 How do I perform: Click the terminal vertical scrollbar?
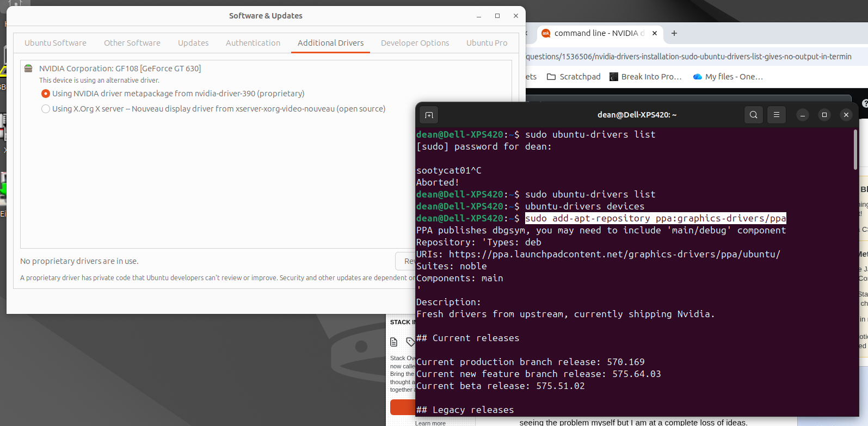pyautogui.click(x=855, y=150)
